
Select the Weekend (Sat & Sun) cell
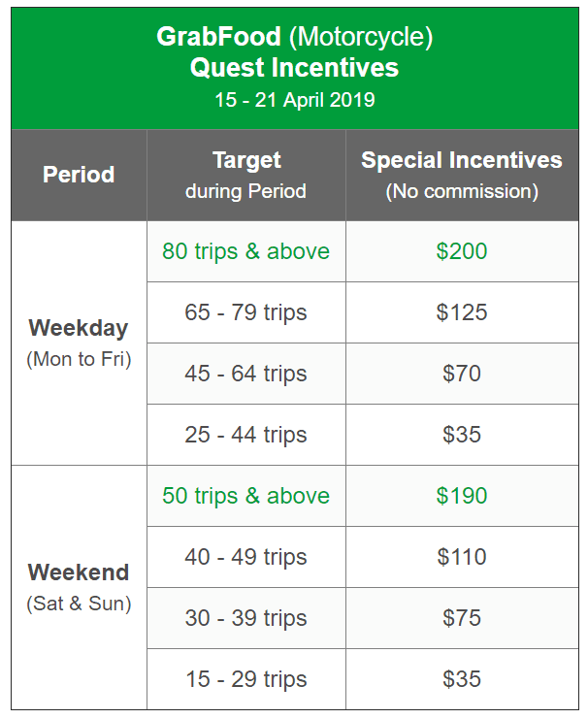(x=79, y=587)
